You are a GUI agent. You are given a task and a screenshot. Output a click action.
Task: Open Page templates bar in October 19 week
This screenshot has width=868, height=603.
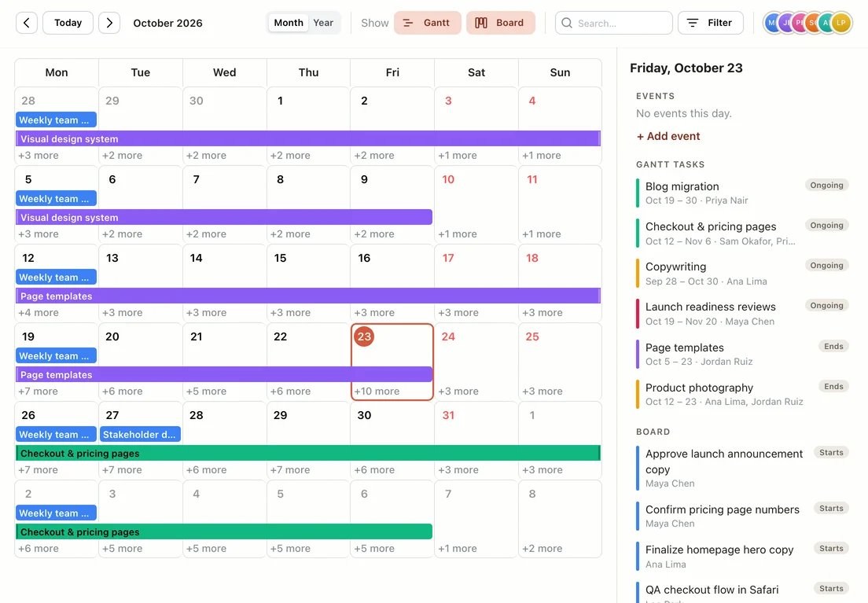[224, 374]
